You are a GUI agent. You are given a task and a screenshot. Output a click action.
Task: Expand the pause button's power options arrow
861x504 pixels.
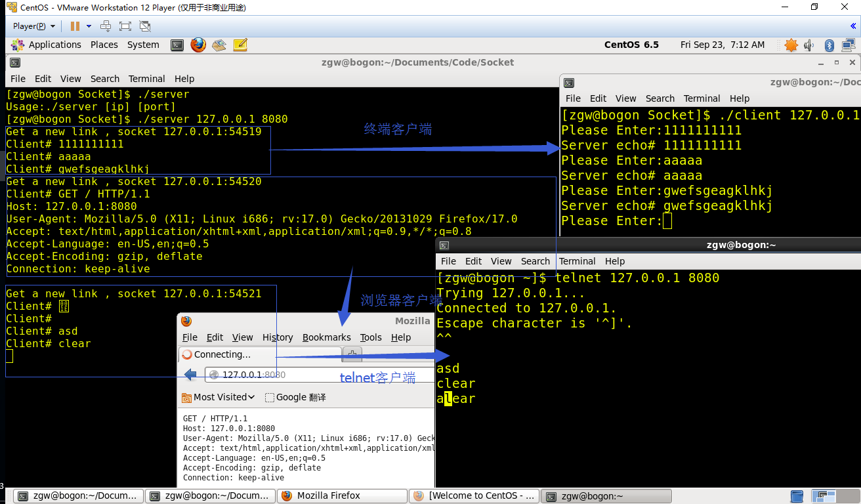coord(89,26)
